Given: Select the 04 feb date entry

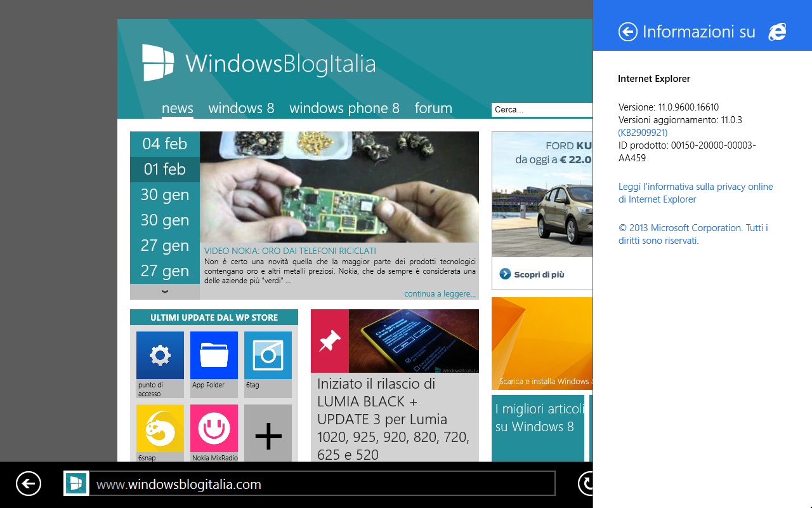Looking at the screenshot, I should pos(165,144).
